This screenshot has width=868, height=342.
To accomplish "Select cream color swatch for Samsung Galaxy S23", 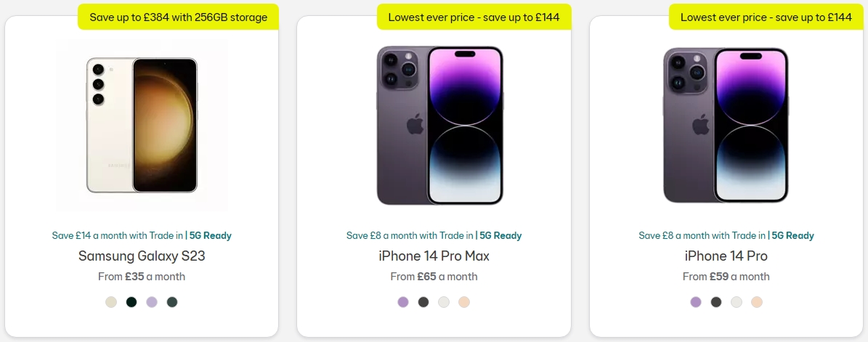I will (111, 302).
